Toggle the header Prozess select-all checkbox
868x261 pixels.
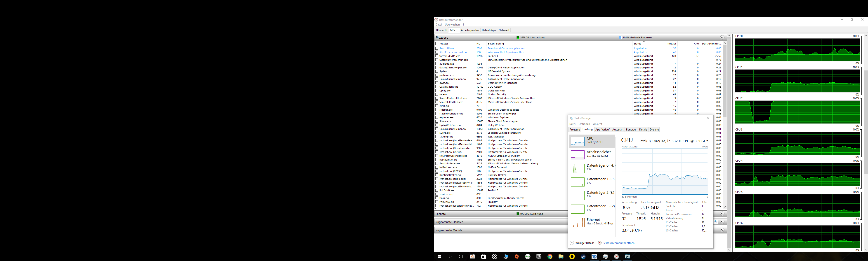[437, 43]
